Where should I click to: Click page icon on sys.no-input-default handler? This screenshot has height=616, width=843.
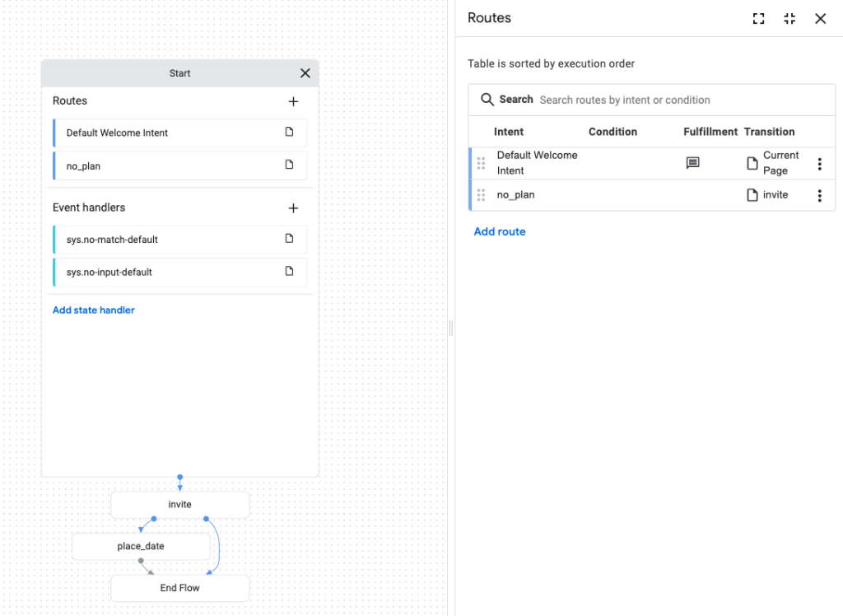(x=289, y=271)
